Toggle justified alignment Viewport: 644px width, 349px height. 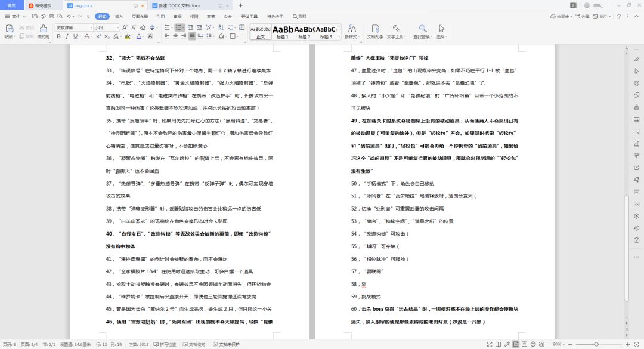[x=192, y=36]
